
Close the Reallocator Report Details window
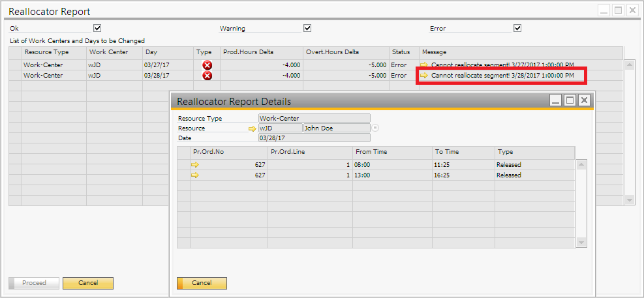[584, 100]
